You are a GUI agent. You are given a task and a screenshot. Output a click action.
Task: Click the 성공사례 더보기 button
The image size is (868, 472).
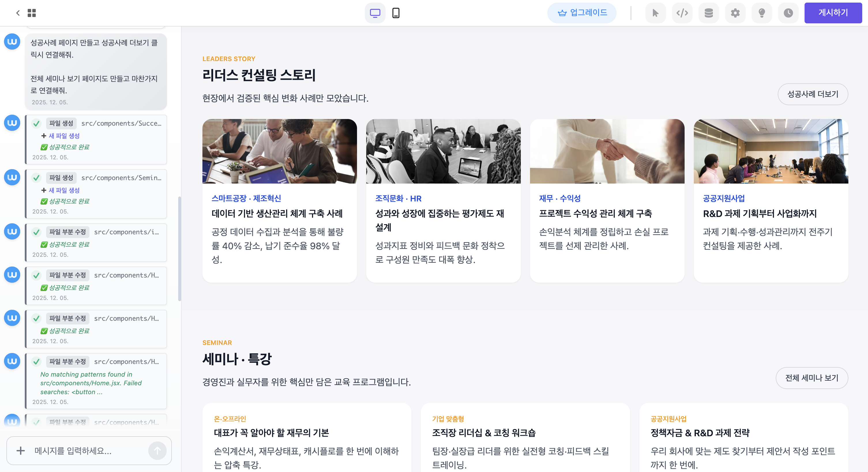click(812, 94)
